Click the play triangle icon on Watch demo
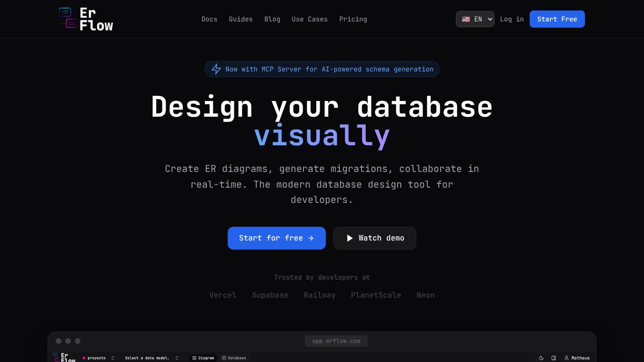The image size is (644, 362). click(x=350, y=238)
